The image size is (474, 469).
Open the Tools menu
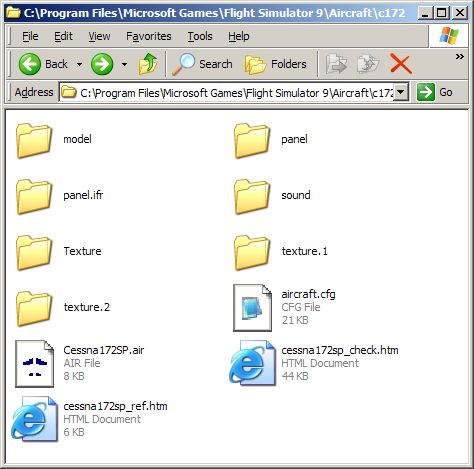(200, 36)
